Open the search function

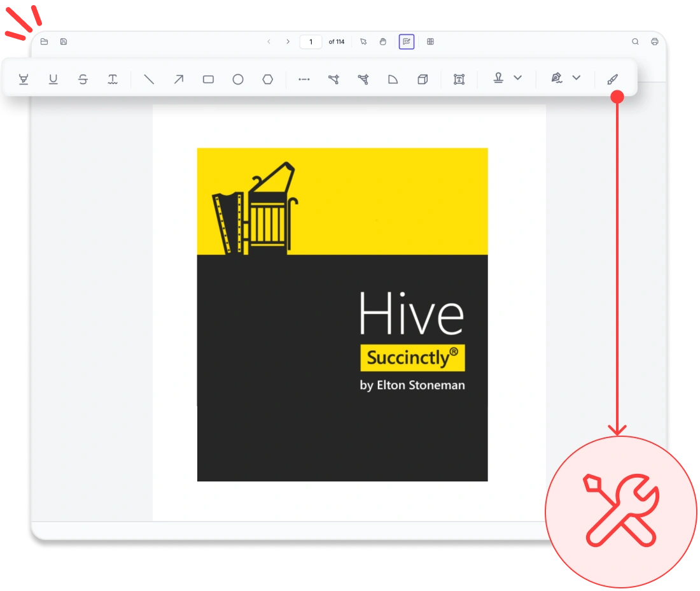[x=635, y=41]
